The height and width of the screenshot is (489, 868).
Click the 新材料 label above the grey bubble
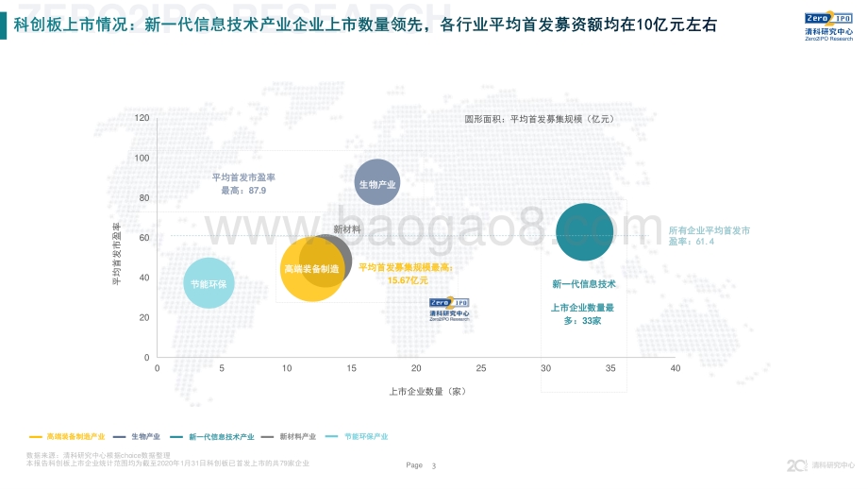coord(347,228)
